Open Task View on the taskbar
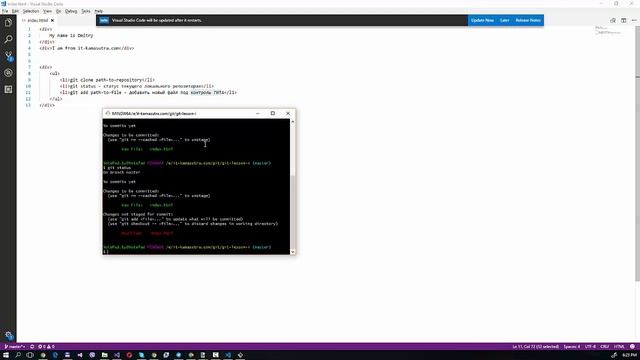Screen dimensions: 640x360 click(30, 355)
